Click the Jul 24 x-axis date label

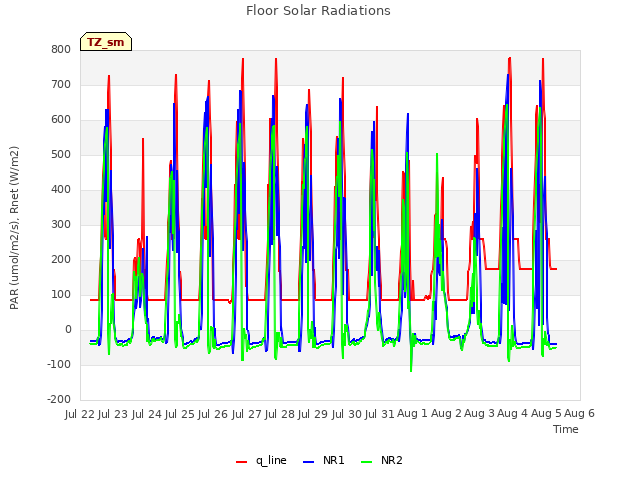pyautogui.click(x=147, y=414)
